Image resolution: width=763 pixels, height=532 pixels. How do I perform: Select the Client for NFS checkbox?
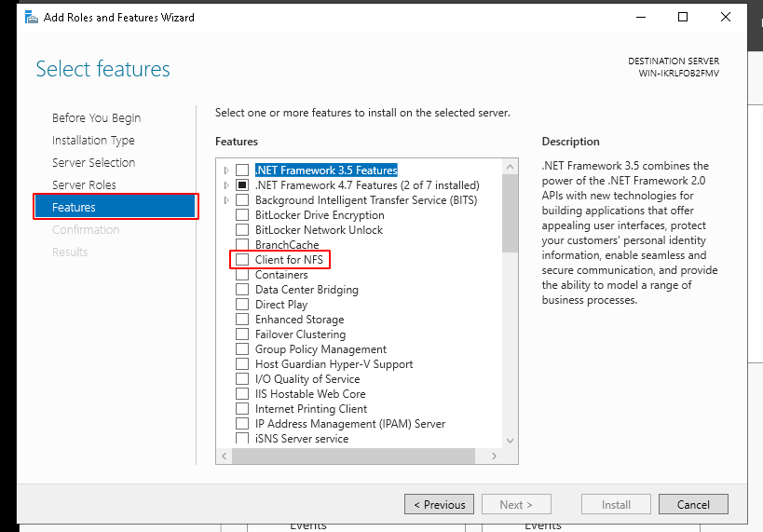[x=242, y=260]
